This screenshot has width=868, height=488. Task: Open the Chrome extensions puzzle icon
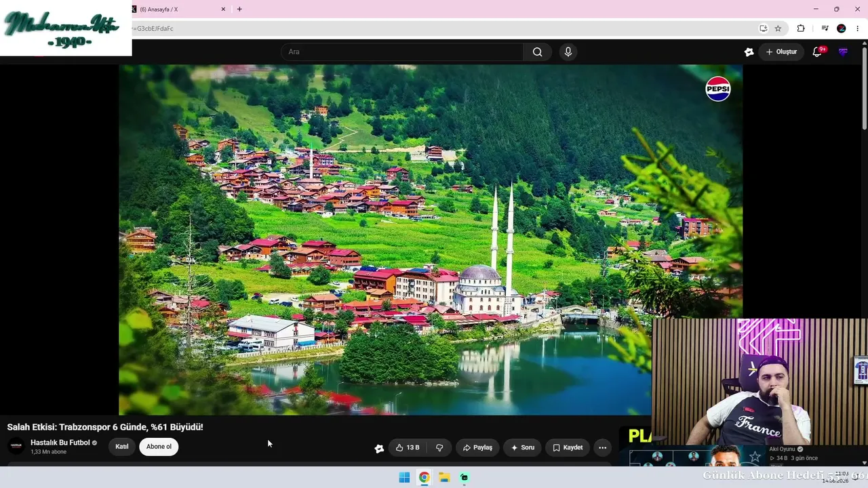[801, 28]
